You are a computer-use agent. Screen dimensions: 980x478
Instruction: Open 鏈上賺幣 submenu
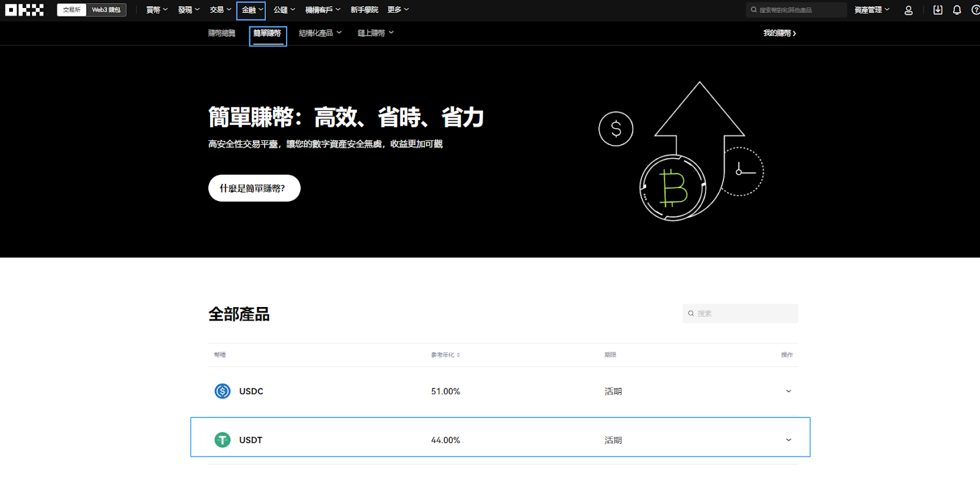coord(375,33)
